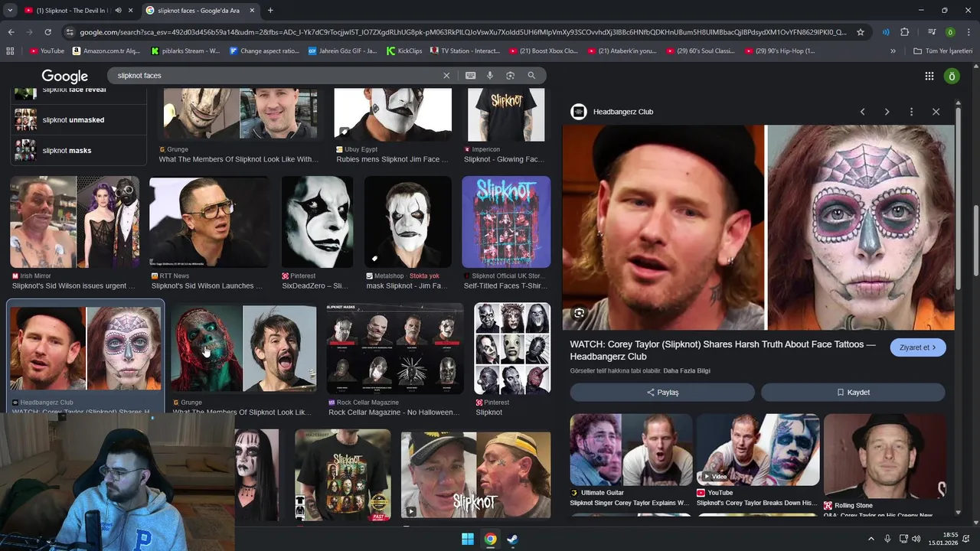
Task: Open the Irish Mirror Sid Wilson image result
Action: [x=75, y=222]
